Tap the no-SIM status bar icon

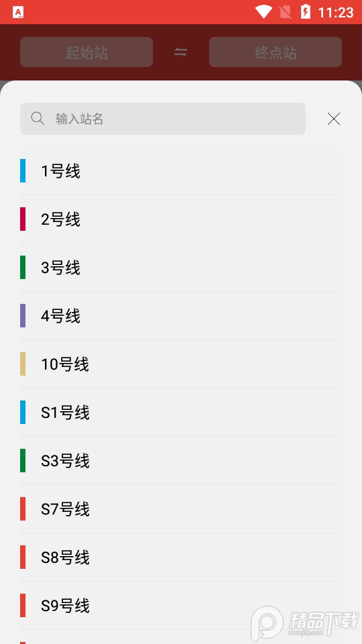point(286,12)
